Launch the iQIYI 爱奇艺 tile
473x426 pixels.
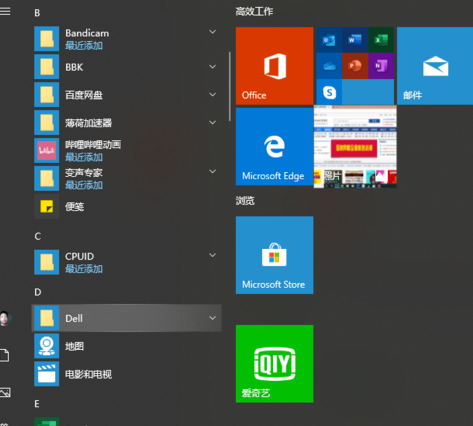[x=274, y=364]
